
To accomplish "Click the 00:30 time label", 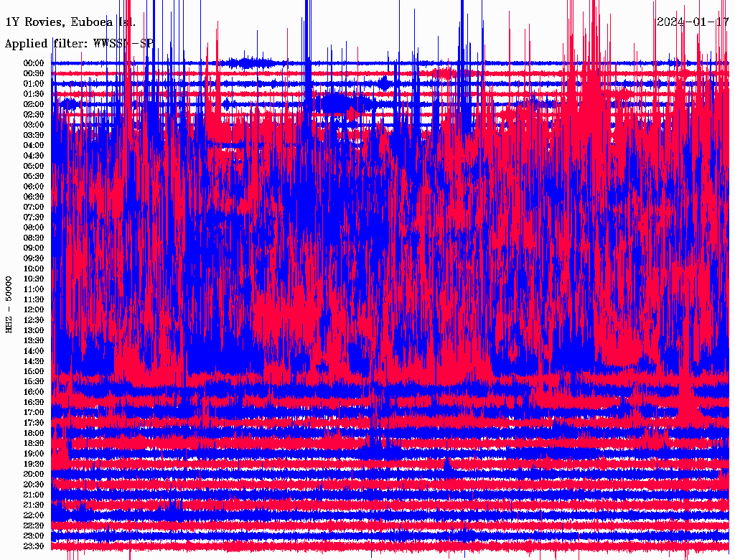I will (x=34, y=74).
